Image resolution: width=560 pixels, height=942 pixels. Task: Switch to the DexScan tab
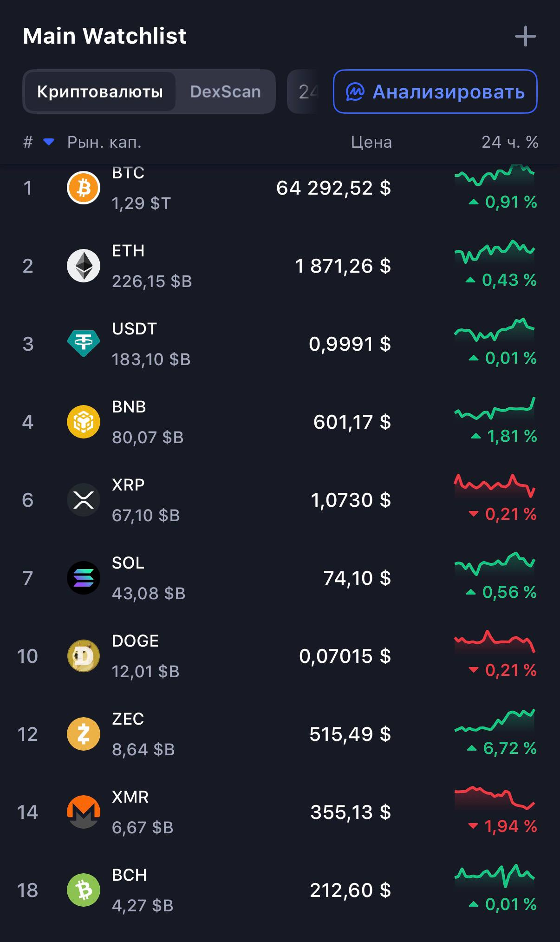point(225,92)
